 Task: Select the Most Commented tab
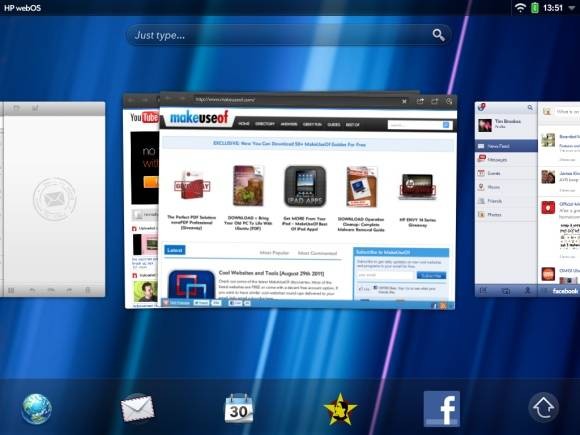click(317, 253)
